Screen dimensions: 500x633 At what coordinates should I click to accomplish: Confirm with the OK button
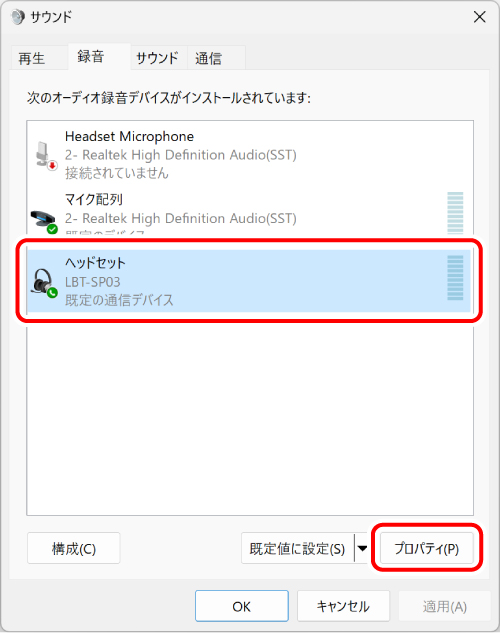tap(242, 606)
